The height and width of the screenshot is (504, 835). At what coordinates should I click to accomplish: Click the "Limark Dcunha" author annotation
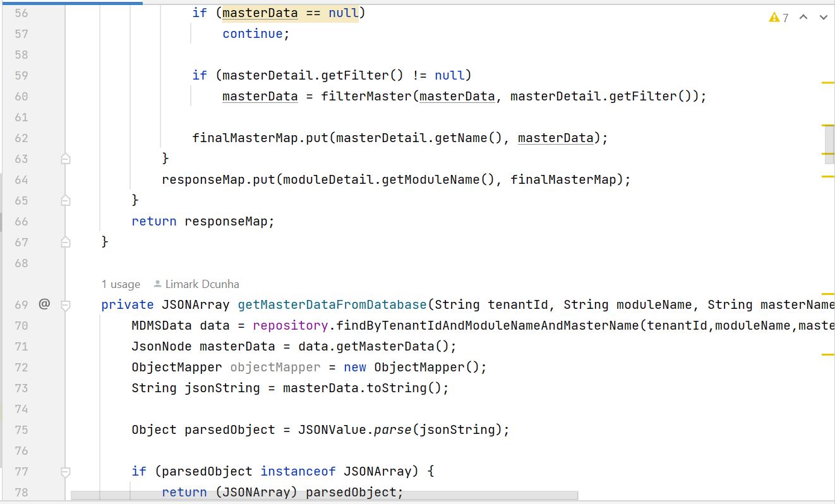click(x=201, y=284)
